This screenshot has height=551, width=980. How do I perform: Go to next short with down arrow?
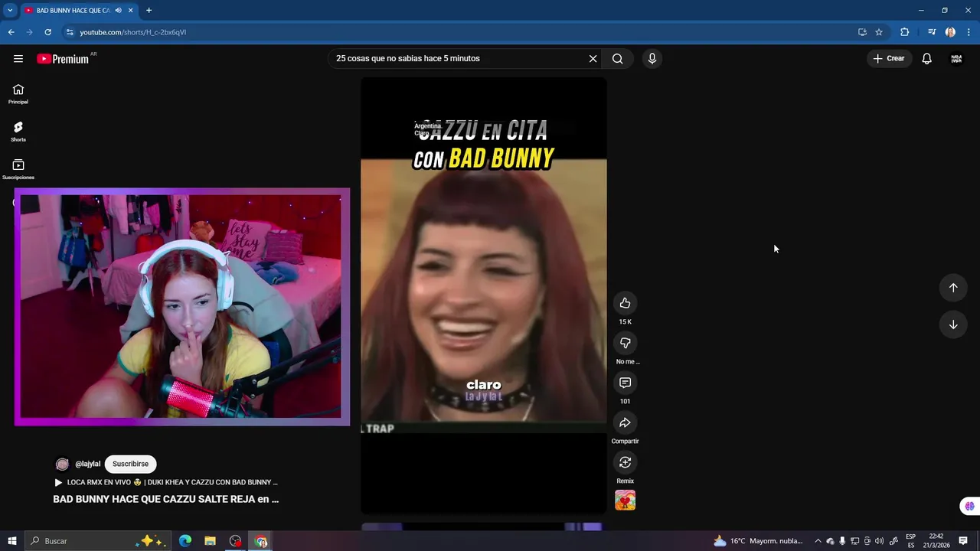point(953,324)
